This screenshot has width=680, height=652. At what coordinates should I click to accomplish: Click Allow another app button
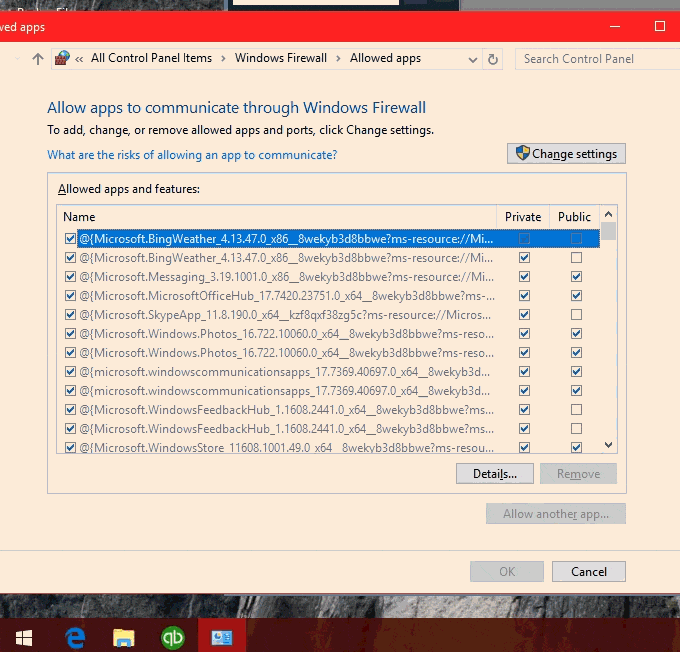pos(556,514)
